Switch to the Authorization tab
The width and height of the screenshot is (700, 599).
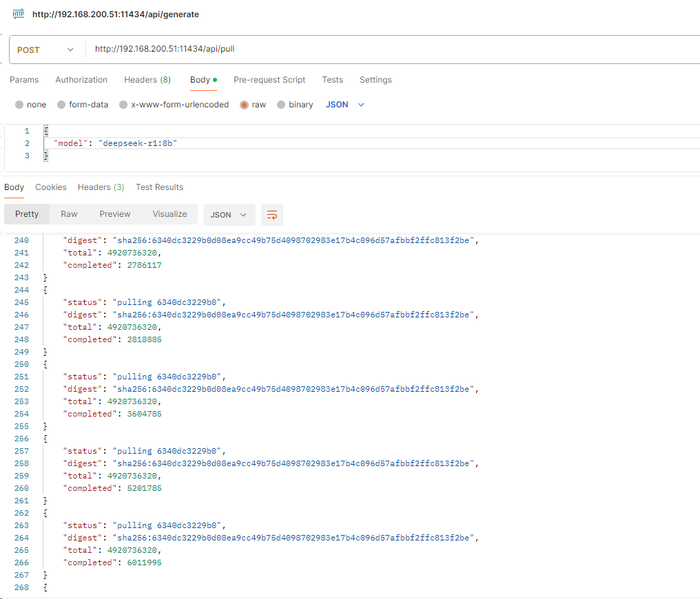click(81, 80)
